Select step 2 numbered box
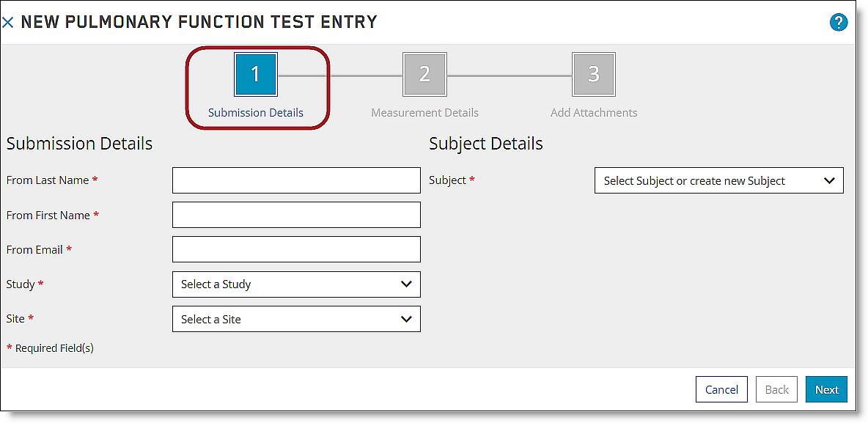The width and height of the screenshot is (868, 423). coord(424,74)
